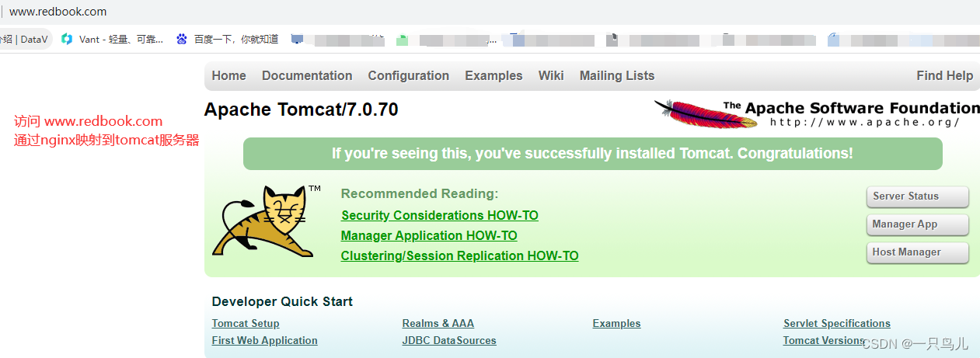The width and height of the screenshot is (980, 358).
Task: Click the 'Apache Tomcat/7.0.70' heading
Action: pos(302,109)
